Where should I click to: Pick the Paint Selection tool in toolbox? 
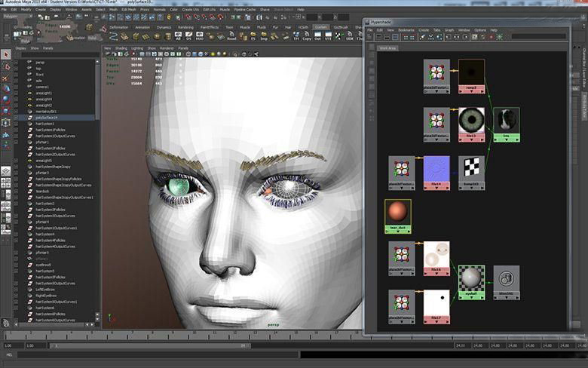(5, 78)
